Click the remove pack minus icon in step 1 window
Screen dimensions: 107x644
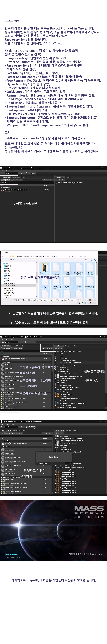[x=24, y=173]
